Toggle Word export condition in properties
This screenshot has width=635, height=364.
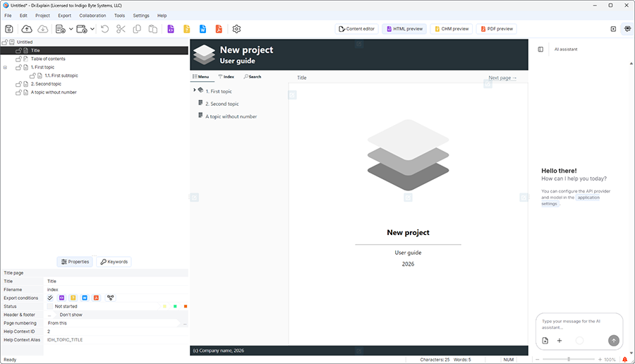[x=85, y=298]
